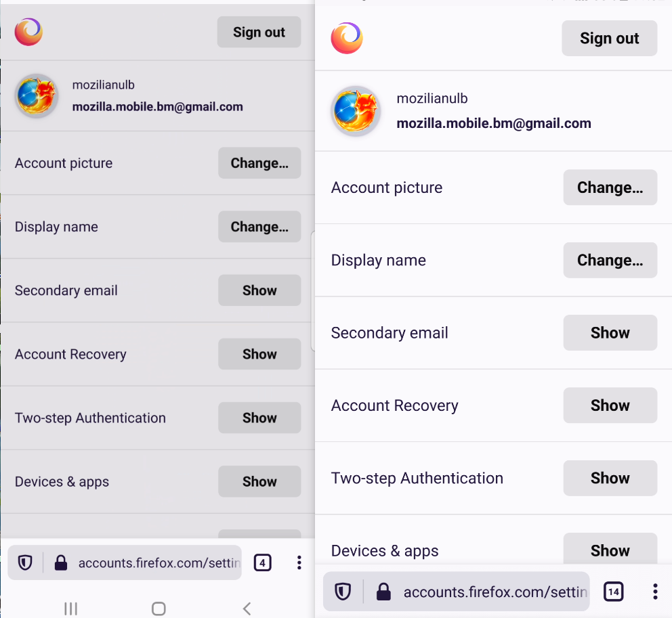Expand the Devices & apps section
672x618 pixels.
point(609,550)
